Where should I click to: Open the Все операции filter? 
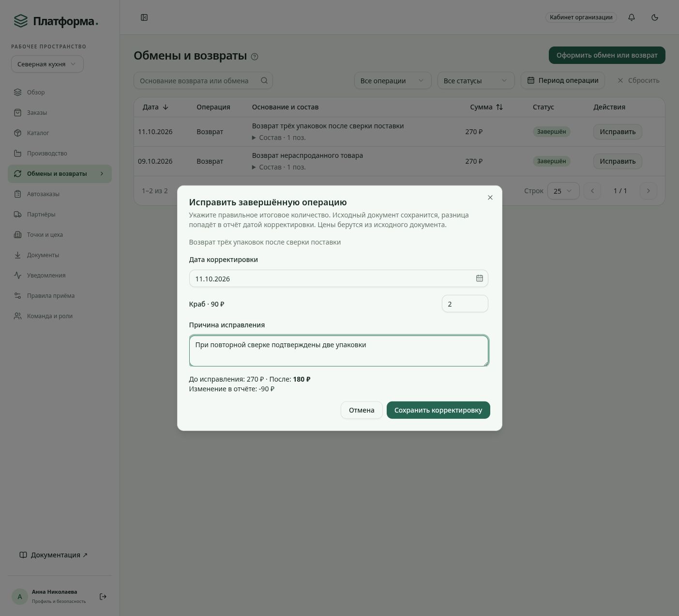[x=392, y=80]
